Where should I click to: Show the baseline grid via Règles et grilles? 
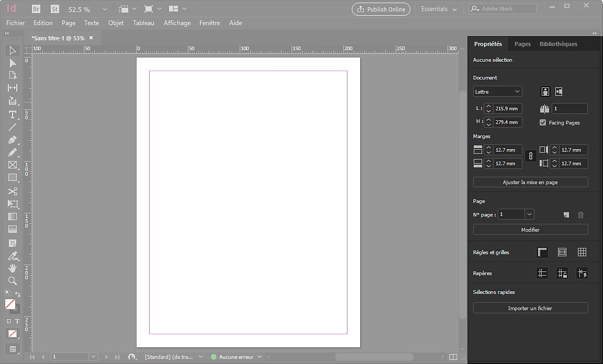[562, 252]
